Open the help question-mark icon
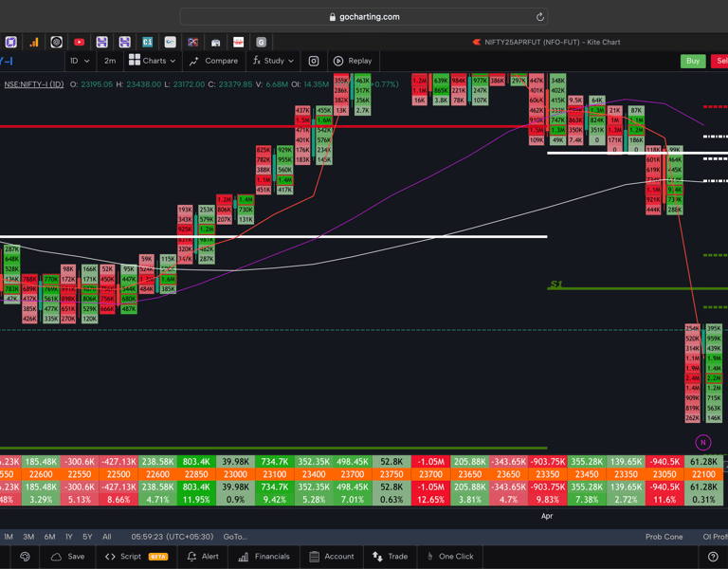The height and width of the screenshot is (569, 728). [713, 557]
